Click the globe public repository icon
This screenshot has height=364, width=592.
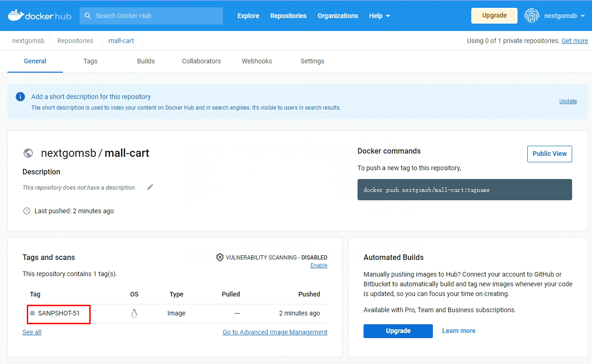click(x=28, y=153)
